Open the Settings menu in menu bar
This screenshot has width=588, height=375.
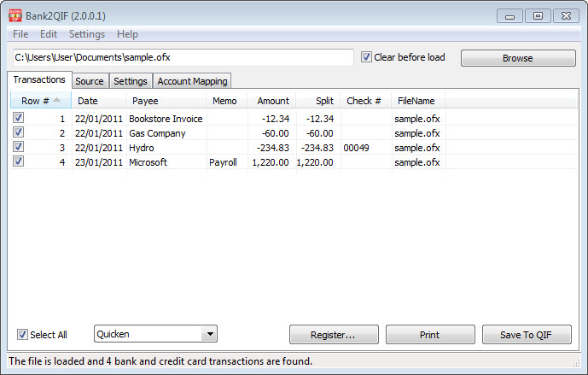coord(87,34)
